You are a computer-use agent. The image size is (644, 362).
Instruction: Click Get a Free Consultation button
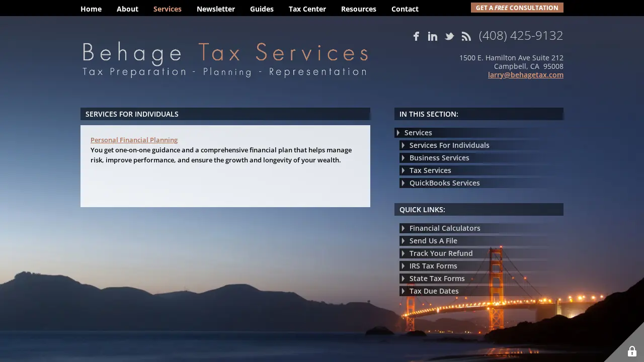coord(517,8)
